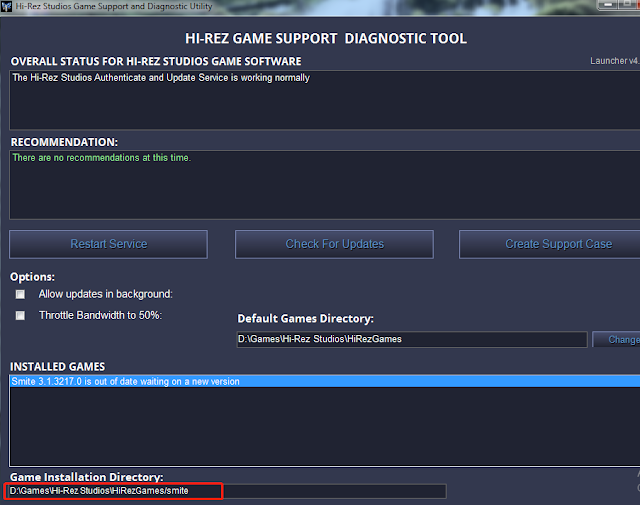Click the overall status message text
The height and width of the screenshot is (505, 640).
161,78
